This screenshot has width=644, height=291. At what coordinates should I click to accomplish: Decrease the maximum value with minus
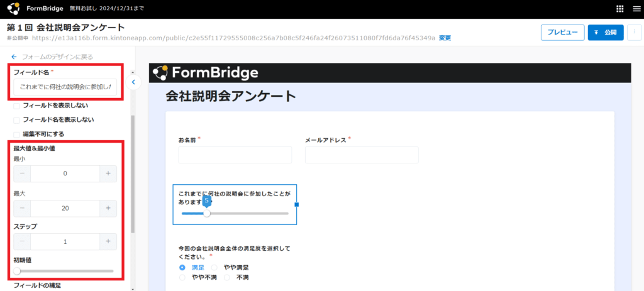(x=22, y=208)
